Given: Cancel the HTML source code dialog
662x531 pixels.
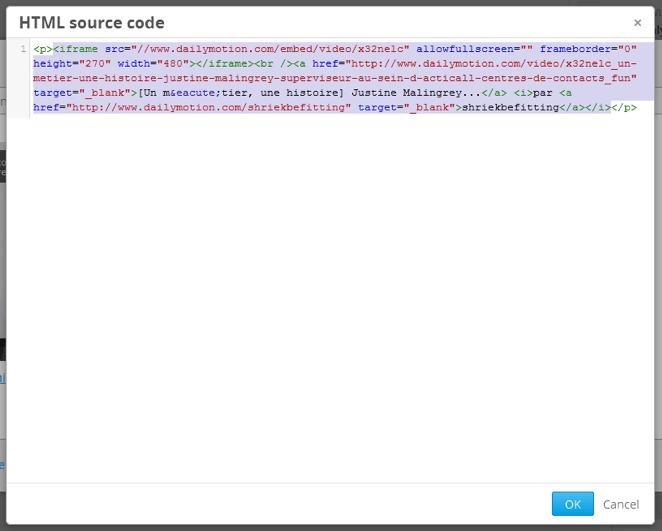Looking at the screenshot, I should tap(621, 504).
